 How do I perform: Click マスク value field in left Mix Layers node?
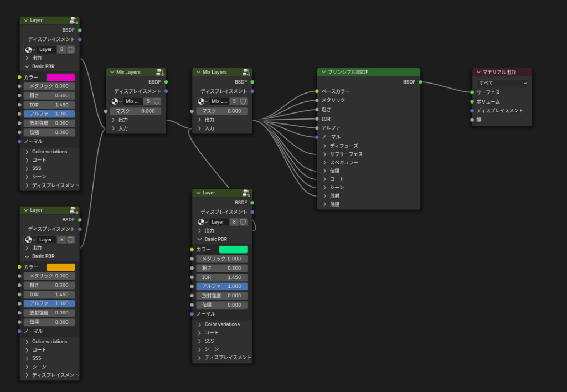click(135, 111)
